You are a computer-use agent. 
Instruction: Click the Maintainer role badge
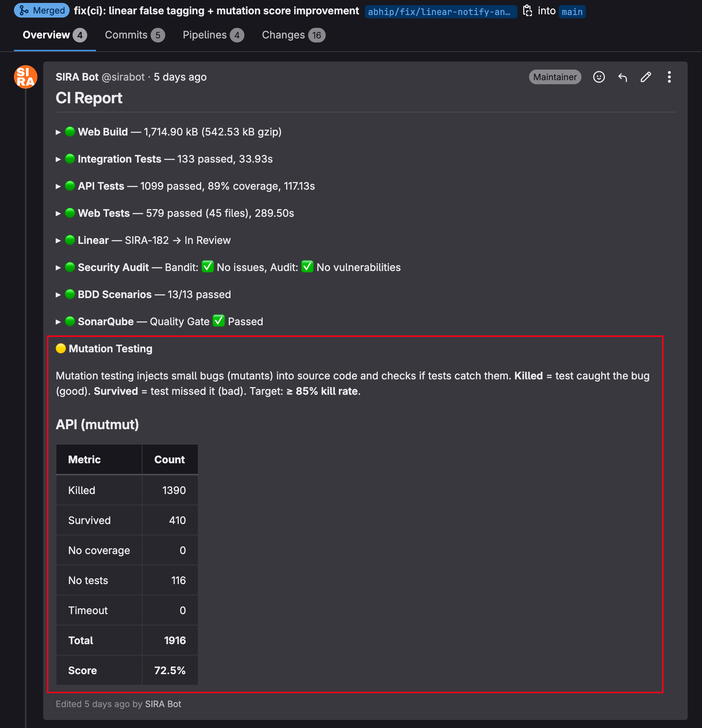coord(554,77)
